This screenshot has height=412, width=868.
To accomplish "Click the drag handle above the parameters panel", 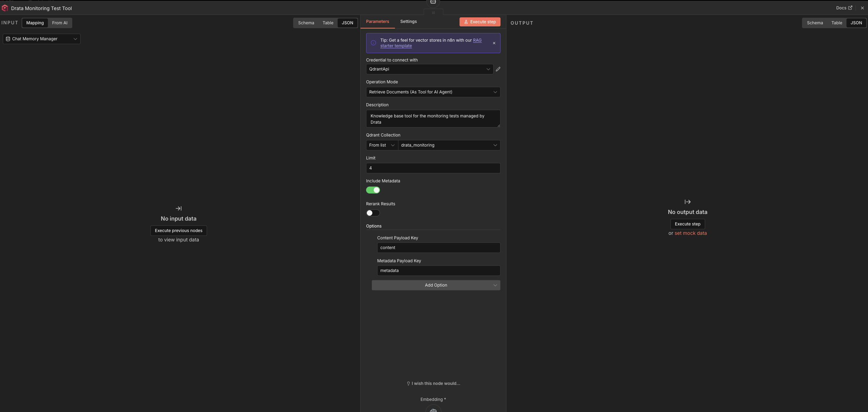I will point(433,13).
